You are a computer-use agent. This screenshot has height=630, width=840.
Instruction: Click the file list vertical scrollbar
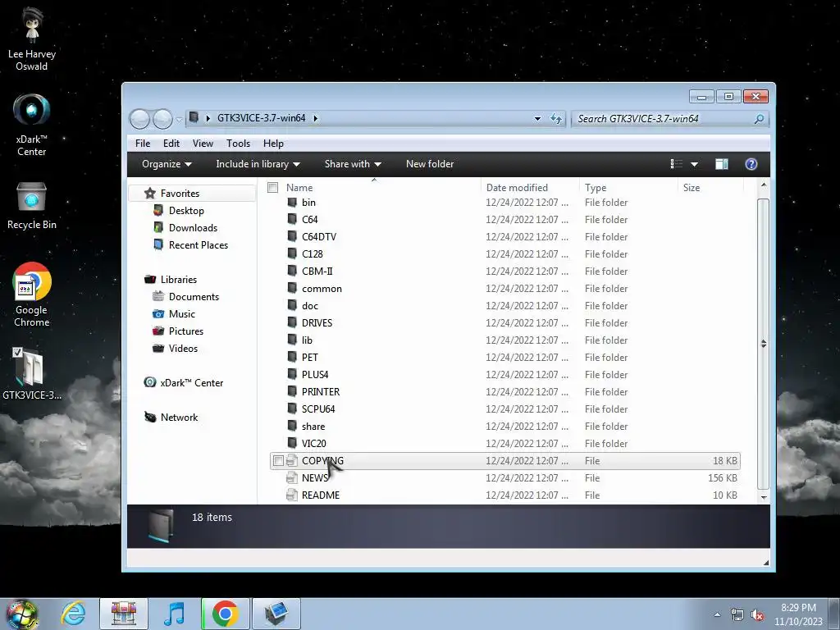pyautogui.click(x=764, y=344)
